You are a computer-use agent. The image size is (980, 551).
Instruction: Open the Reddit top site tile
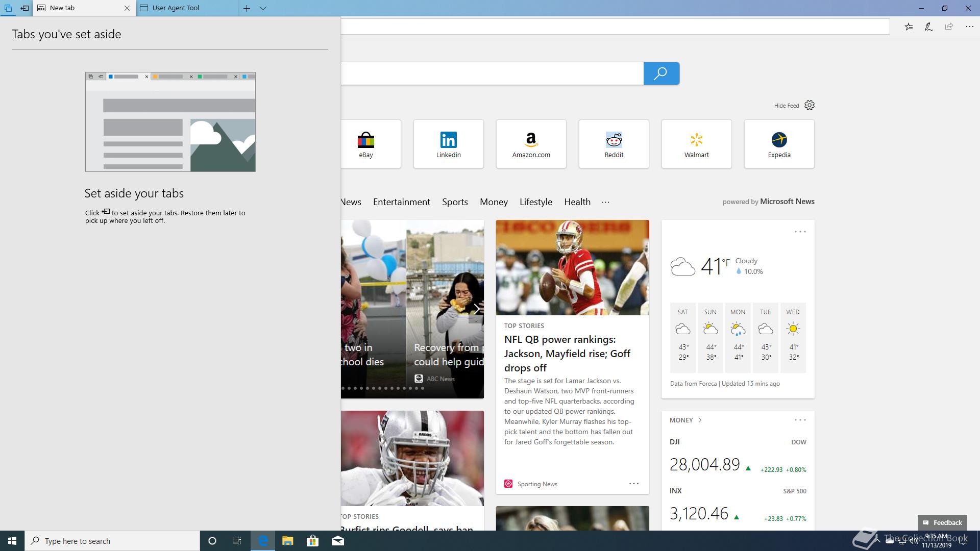[614, 144]
